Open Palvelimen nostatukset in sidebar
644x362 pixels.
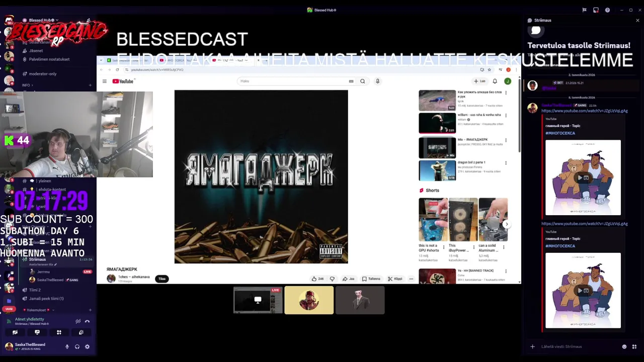click(49, 59)
